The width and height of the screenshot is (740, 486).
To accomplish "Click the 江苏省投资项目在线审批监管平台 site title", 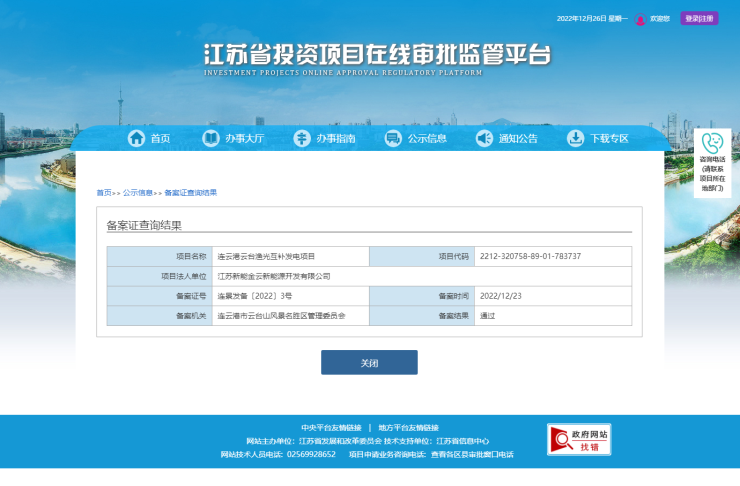I will click(378, 54).
